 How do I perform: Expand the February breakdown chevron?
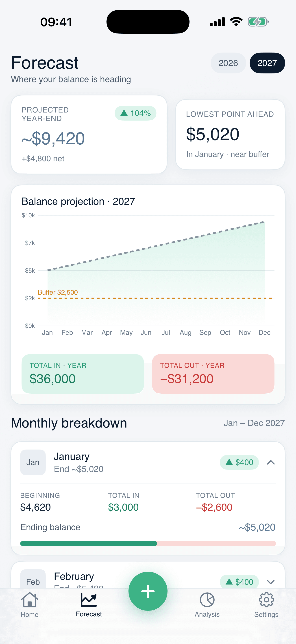pos(271,582)
